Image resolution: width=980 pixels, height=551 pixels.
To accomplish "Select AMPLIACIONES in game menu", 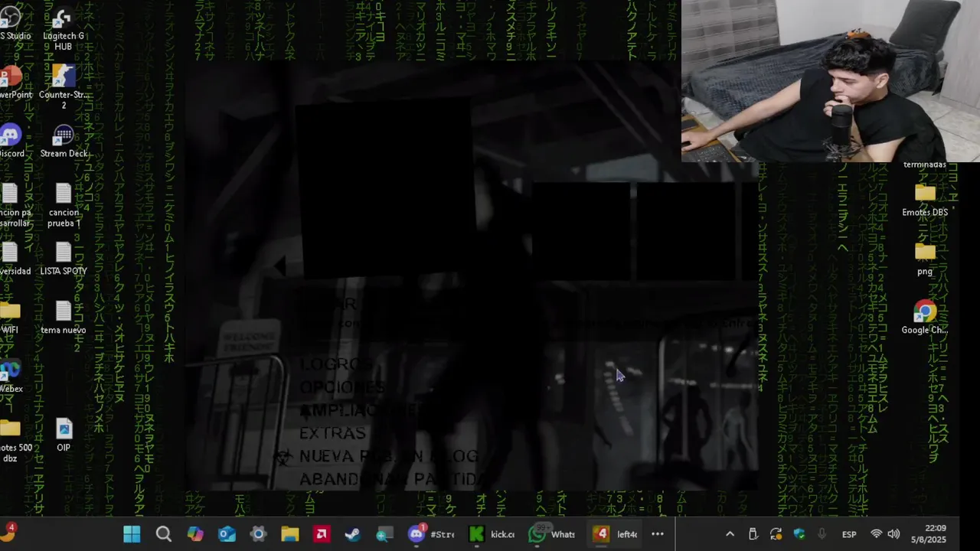I will (360, 410).
